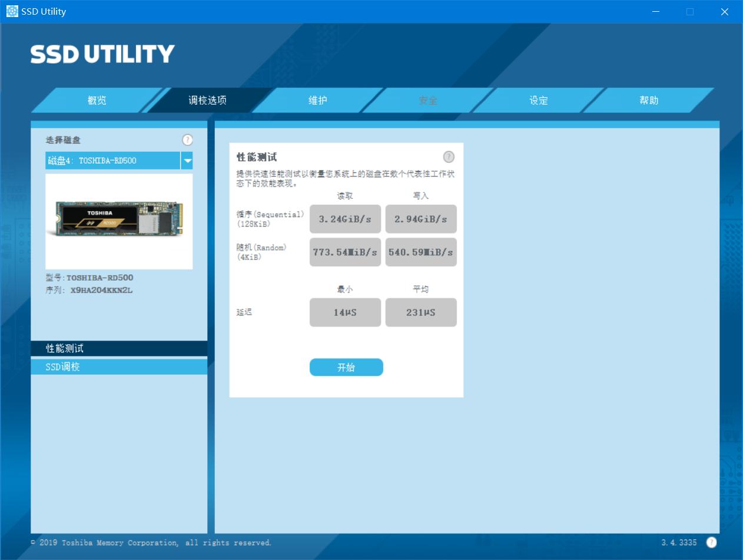743x560 pixels.
Task: Click the 随机(Random) (4KiB) row label
Action: [x=261, y=252]
